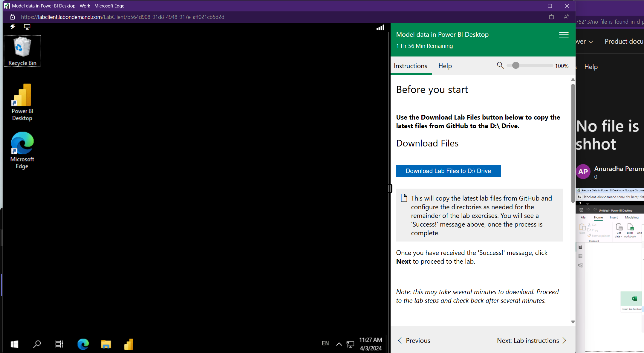Viewport: 644px width, 353px height.
Task: Click the browser address bar URL
Action: pyautogui.click(x=123, y=17)
